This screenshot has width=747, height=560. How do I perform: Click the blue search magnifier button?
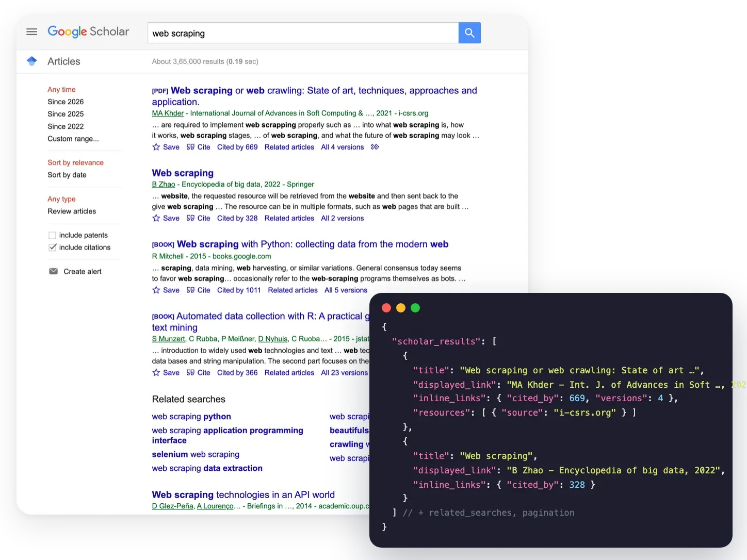click(x=469, y=33)
